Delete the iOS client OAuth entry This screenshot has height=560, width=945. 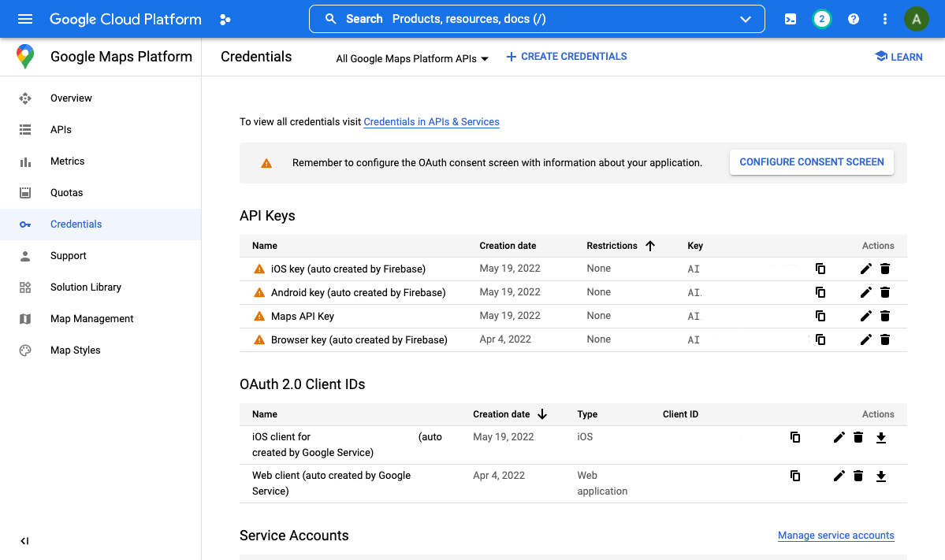pos(858,437)
